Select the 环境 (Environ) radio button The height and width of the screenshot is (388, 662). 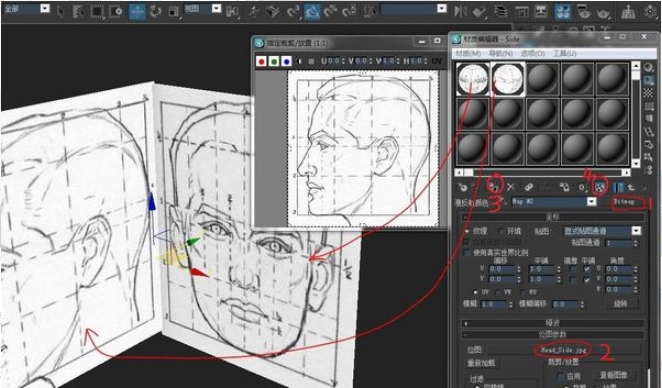501,231
